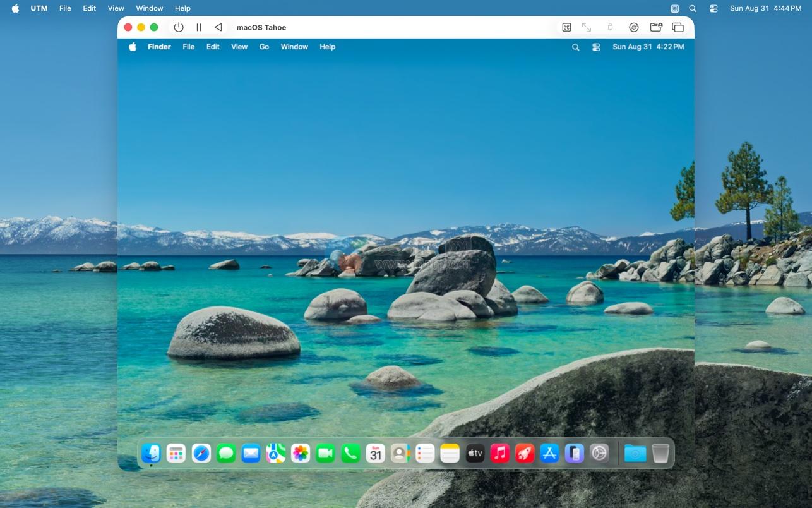The image size is (812, 508).
Task: Pause the macOS Tahoe virtual machine
Action: click(199, 27)
